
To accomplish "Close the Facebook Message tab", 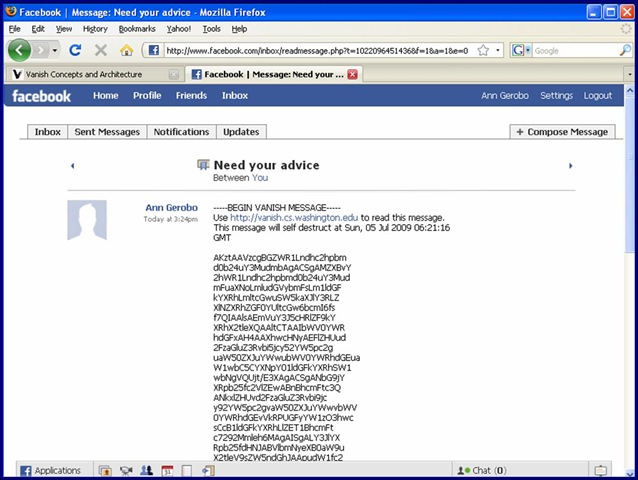I will tap(352, 74).
